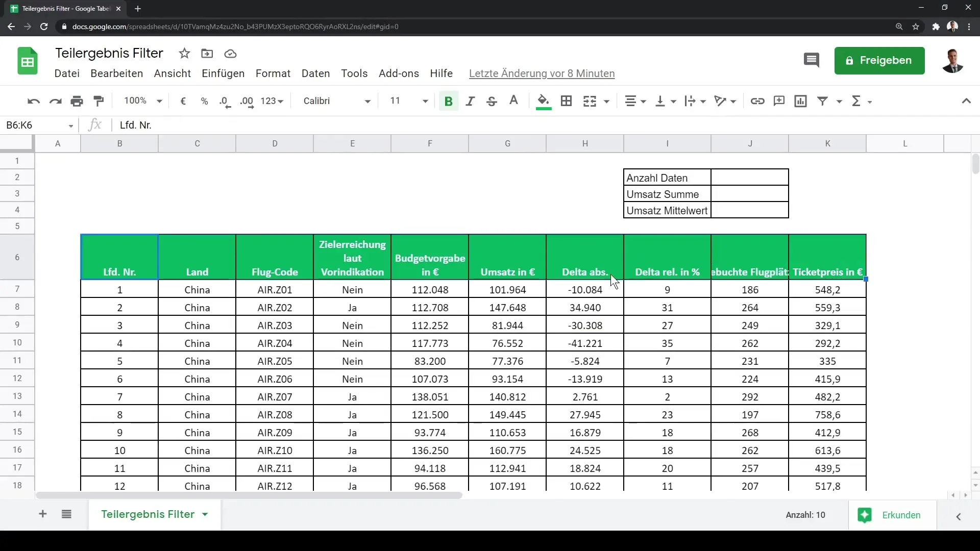The height and width of the screenshot is (551, 980).
Task: Merge cells with merge icon
Action: [x=590, y=101]
